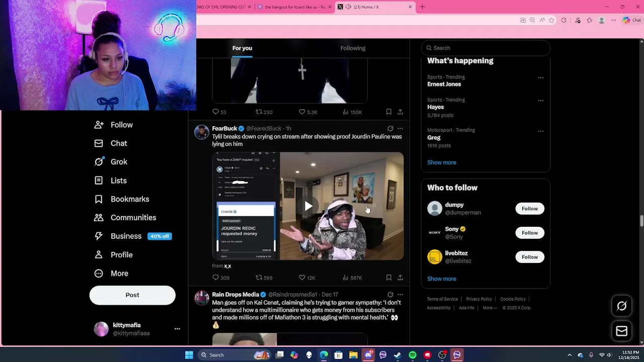Open Spotify from the taskbar
Viewport: 644px width, 362px height.
[413, 355]
